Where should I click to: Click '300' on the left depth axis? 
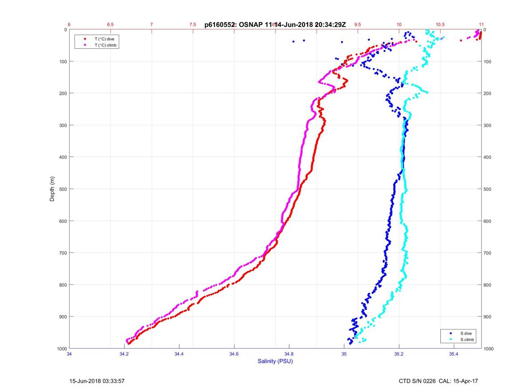63,125
